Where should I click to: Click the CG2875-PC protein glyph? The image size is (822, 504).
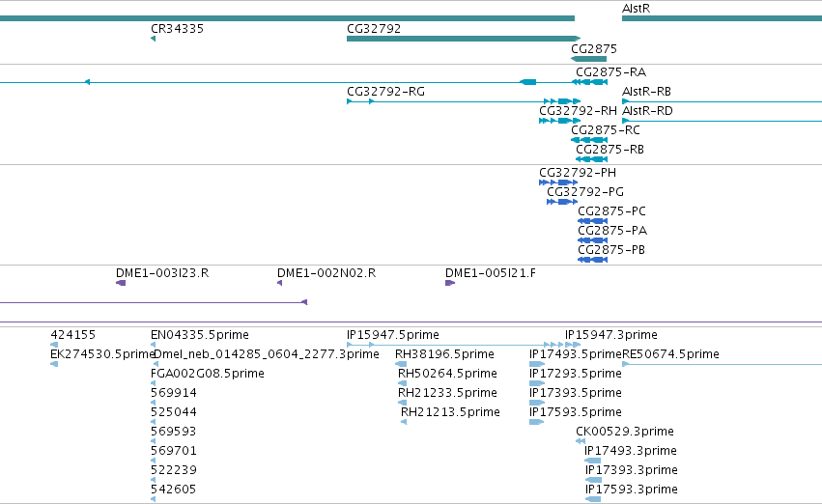click(592, 222)
